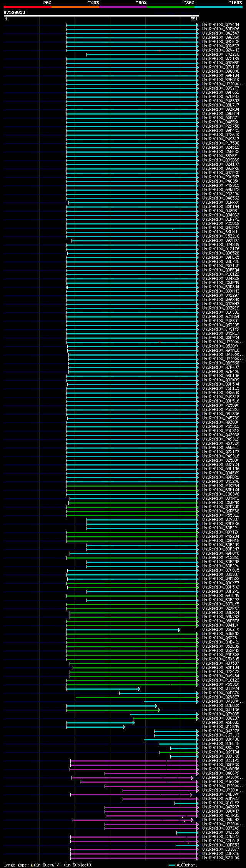
Task: Select the UniRef100_Q1ALF3 label
Action: [221, 803]
